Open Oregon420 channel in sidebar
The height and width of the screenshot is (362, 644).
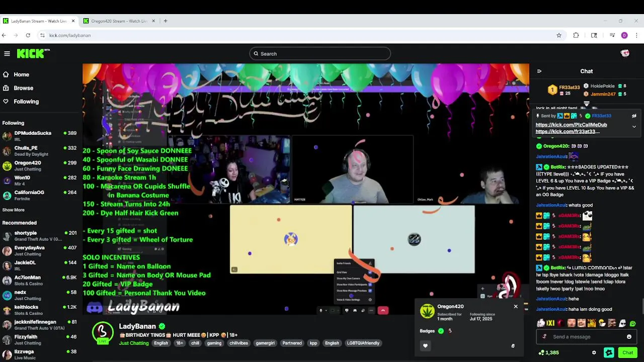(x=39, y=166)
